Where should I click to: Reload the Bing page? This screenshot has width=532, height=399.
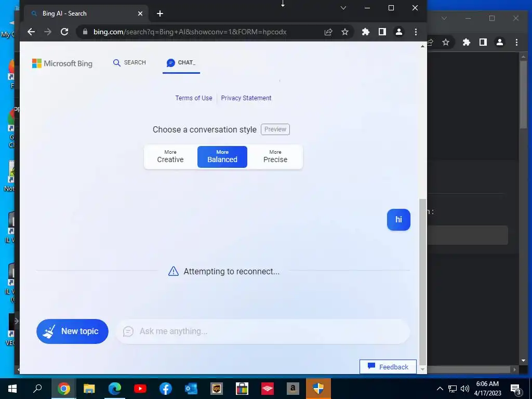coord(64,32)
